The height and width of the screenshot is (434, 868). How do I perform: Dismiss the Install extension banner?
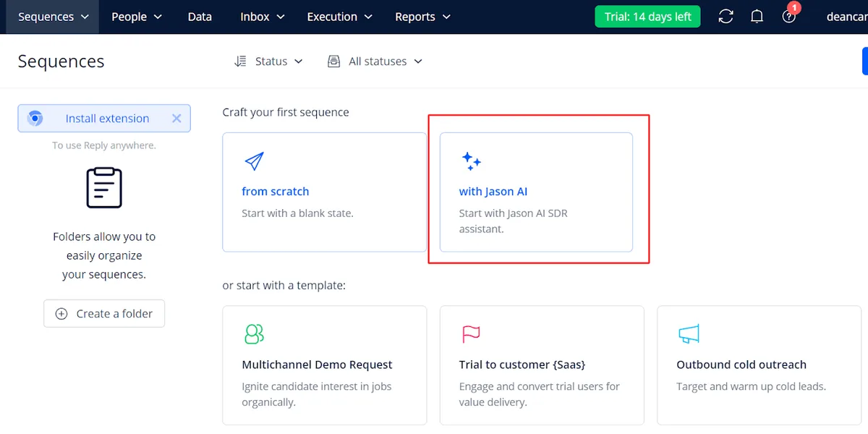pos(176,119)
